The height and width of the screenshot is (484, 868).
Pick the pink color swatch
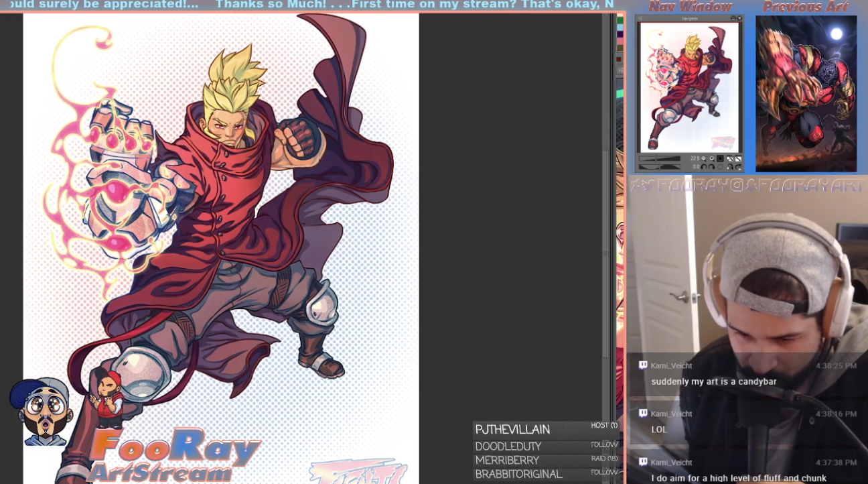pyautogui.click(x=620, y=41)
